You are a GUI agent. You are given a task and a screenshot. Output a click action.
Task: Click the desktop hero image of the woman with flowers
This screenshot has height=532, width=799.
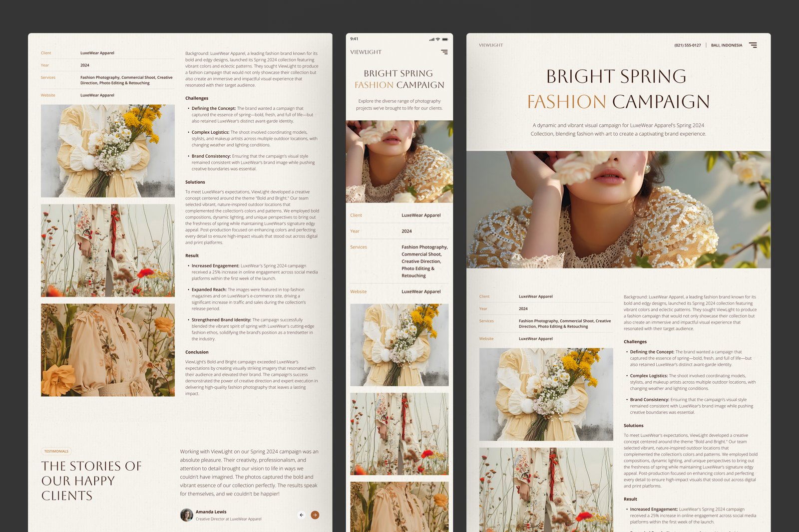point(618,210)
